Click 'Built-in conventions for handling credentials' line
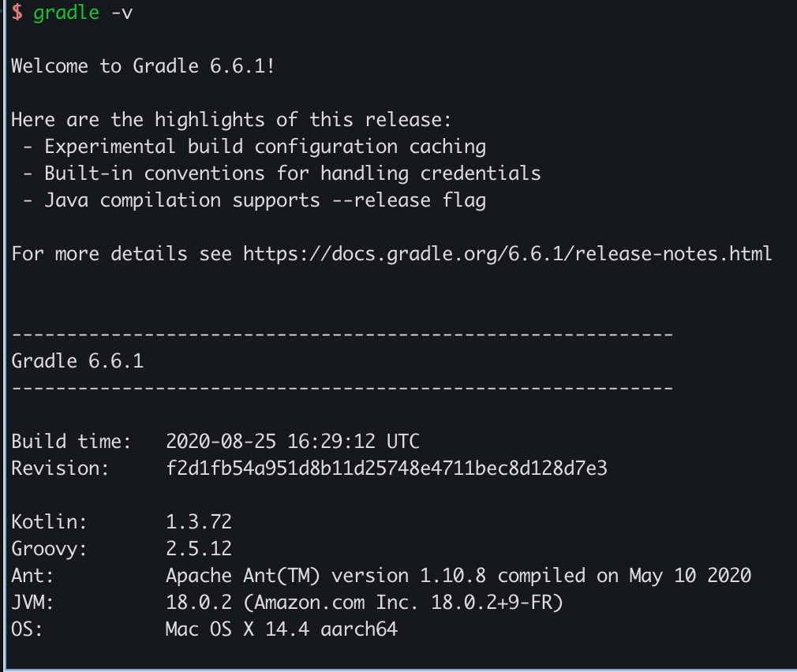 coord(293,174)
